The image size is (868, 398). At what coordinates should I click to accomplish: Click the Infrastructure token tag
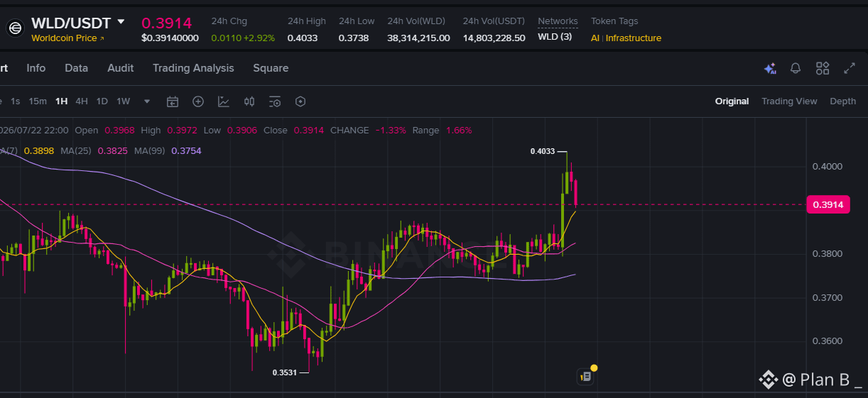tap(634, 38)
